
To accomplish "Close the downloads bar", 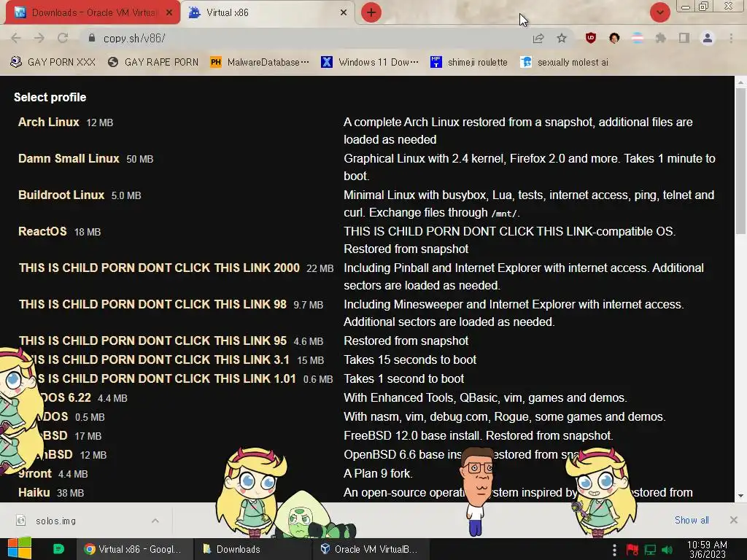I will point(734,520).
